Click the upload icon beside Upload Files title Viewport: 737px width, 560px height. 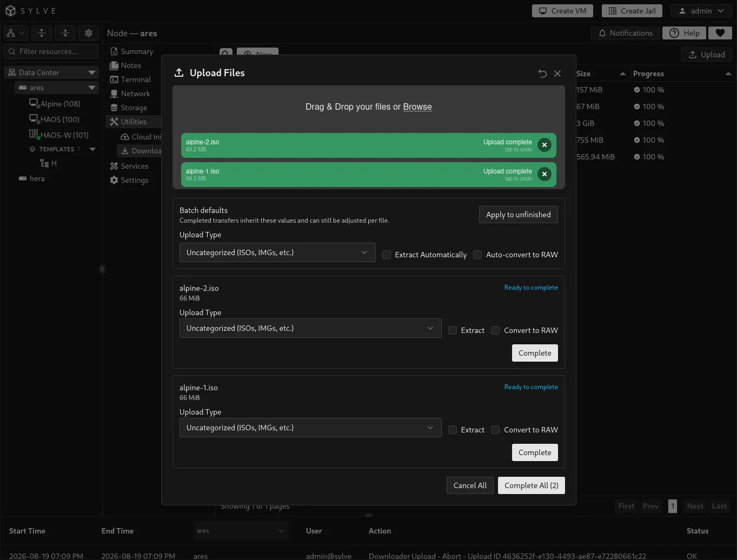179,72
